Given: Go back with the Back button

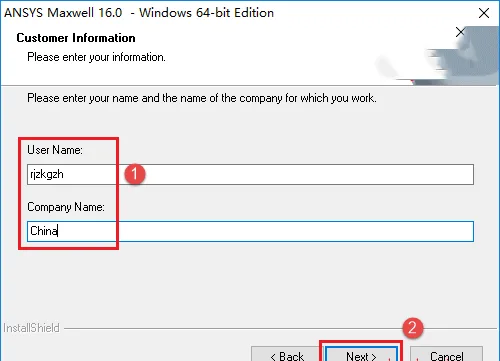Looking at the screenshot, I should [x=287, y=355].
